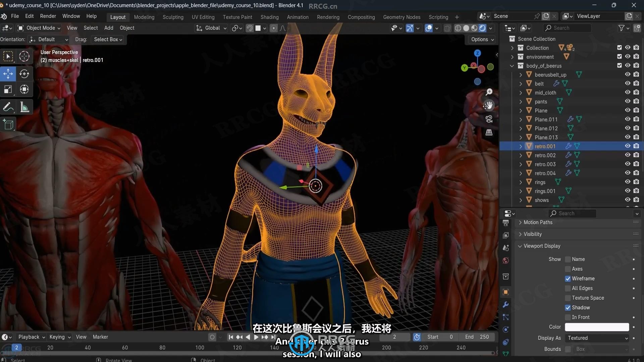Uncheck the Wireframe checkbox
The height and width of the screenshot is (362, 644).
point(568,279)
